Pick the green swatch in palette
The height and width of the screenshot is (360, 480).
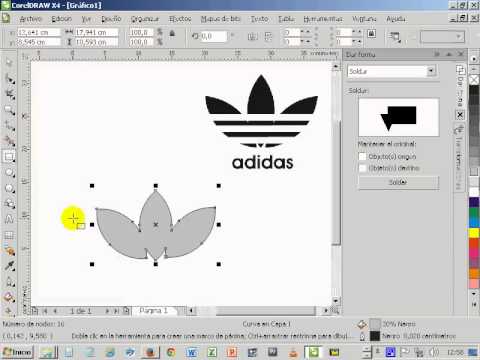coord(474,213)
